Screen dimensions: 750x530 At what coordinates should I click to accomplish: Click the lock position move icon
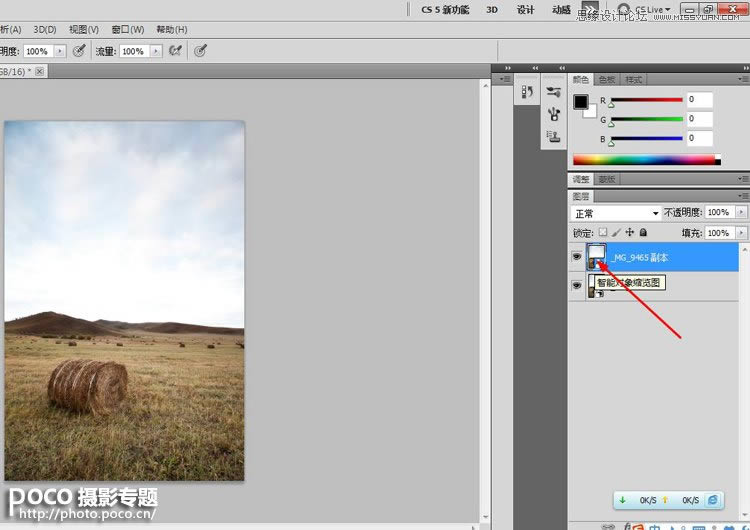[629, 233]
